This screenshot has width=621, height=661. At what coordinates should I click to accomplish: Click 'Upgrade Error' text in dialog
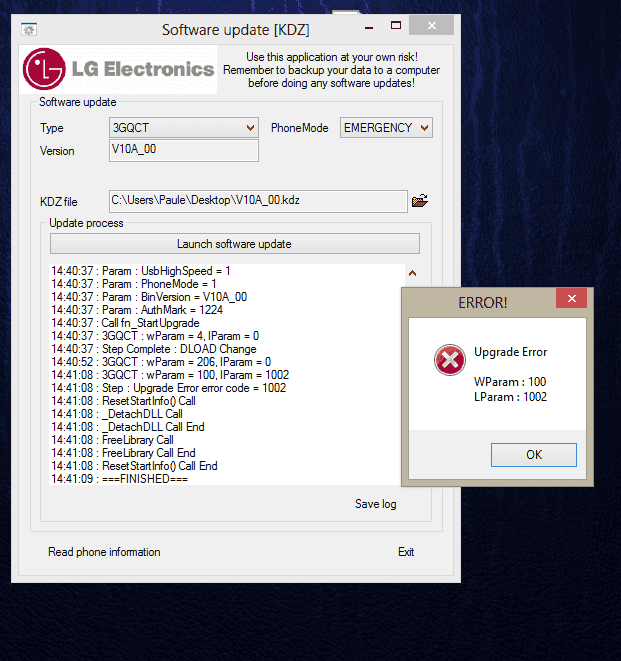511,352
